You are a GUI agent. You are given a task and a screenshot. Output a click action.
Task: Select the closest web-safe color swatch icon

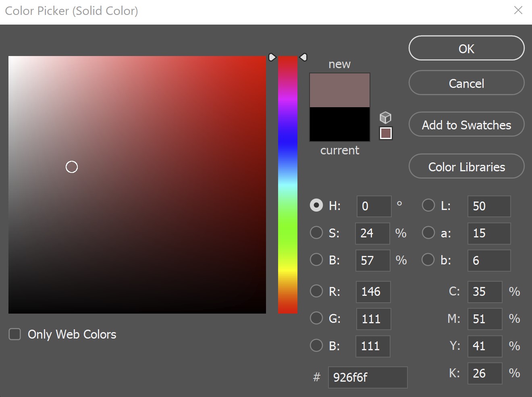click(x=385, y=133)
